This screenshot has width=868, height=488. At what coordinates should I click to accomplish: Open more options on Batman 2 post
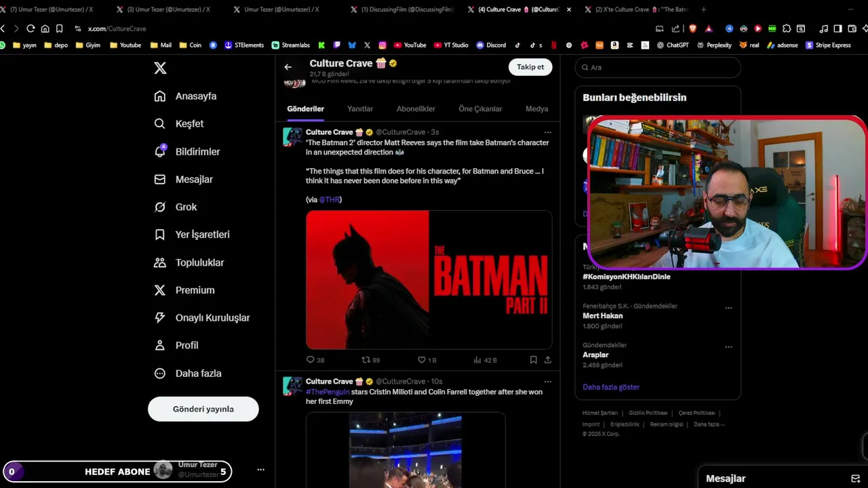[547, 132]
